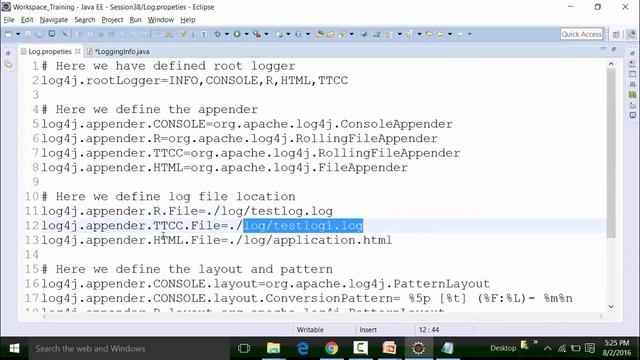Click the highlighted log/testlog1.log selection
This screenshot has height=360, width=640.
click(x=303, y=226)
